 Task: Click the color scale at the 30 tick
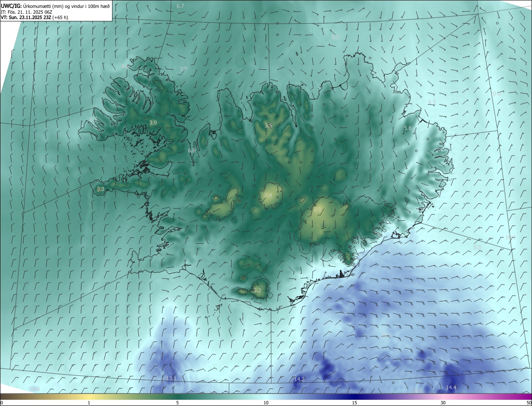click(443, 403)
